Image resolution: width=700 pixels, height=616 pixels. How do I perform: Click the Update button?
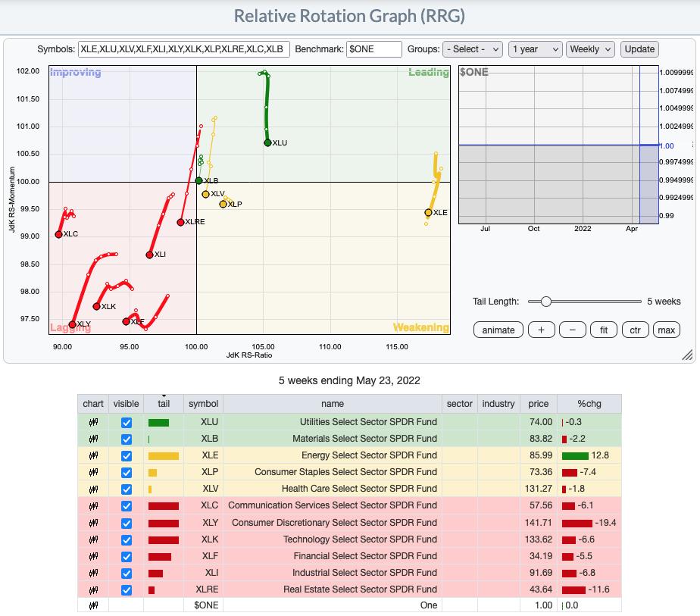tap(639, 49)
